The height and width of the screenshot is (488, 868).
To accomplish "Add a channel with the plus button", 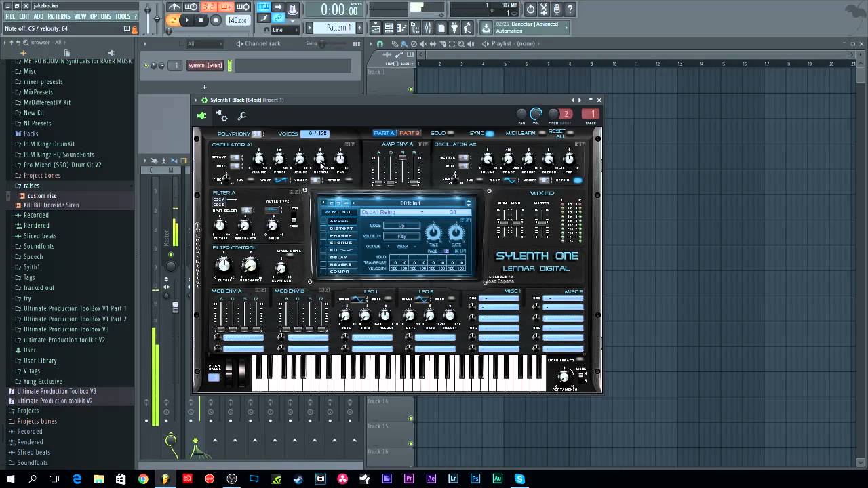I will tap(204, 87).
